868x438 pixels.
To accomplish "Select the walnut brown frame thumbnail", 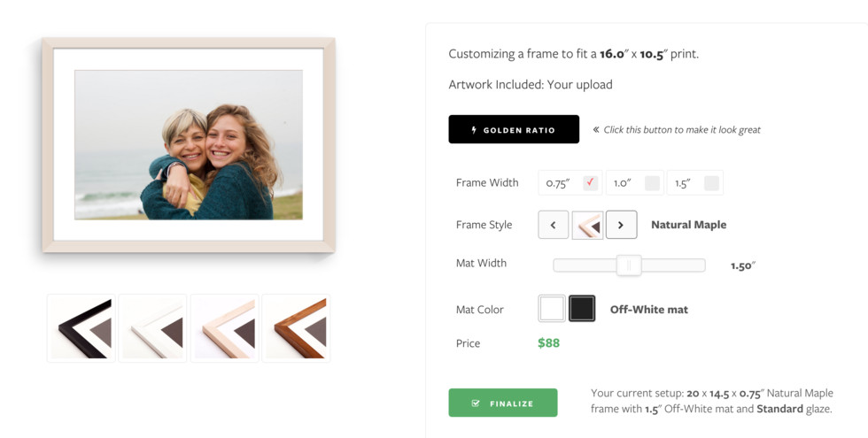I will pyautogui.click(x=297, y=328).
